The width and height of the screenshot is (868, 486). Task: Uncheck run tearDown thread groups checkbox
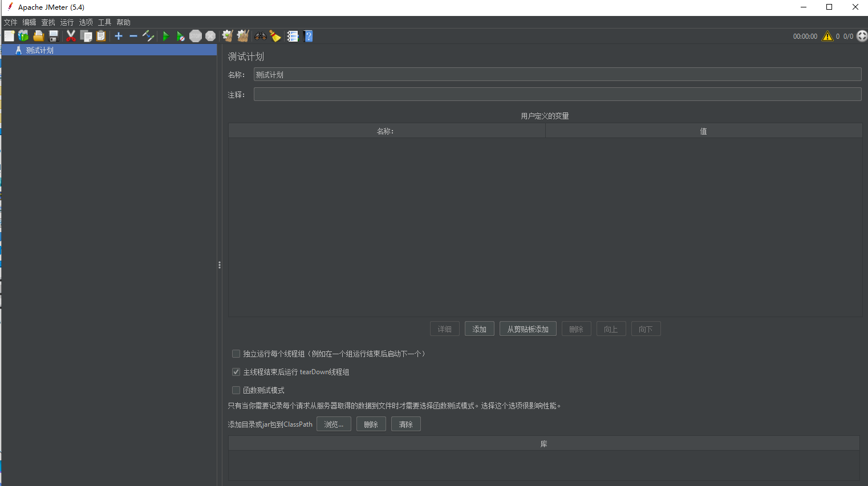point(236,372)
